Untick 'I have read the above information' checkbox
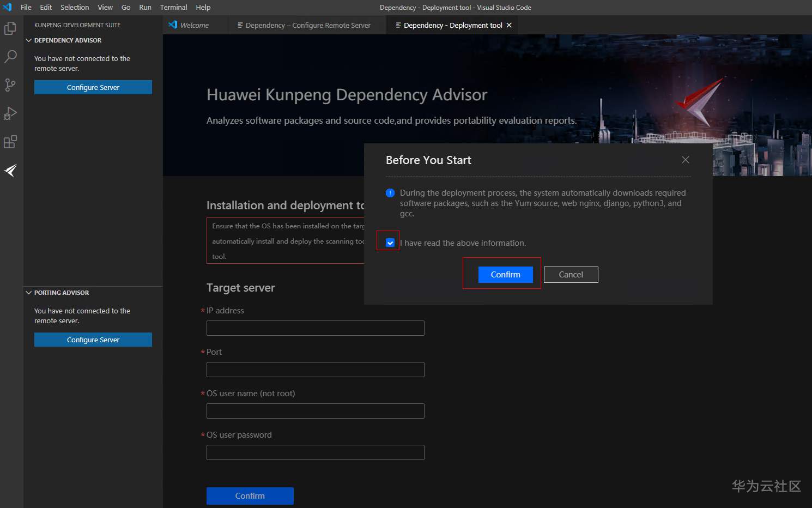Screen dimensions: 812x508 tap(390, 243)
